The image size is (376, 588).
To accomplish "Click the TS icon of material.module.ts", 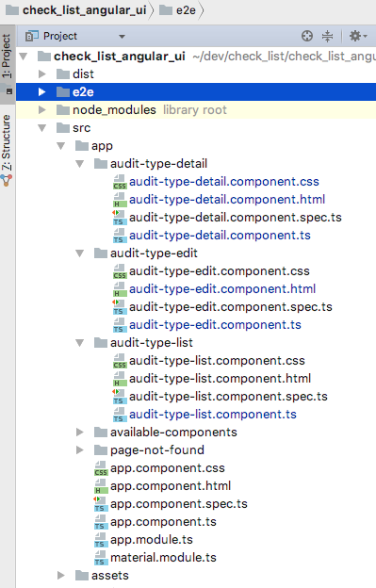I will click(x=101, y=558).
